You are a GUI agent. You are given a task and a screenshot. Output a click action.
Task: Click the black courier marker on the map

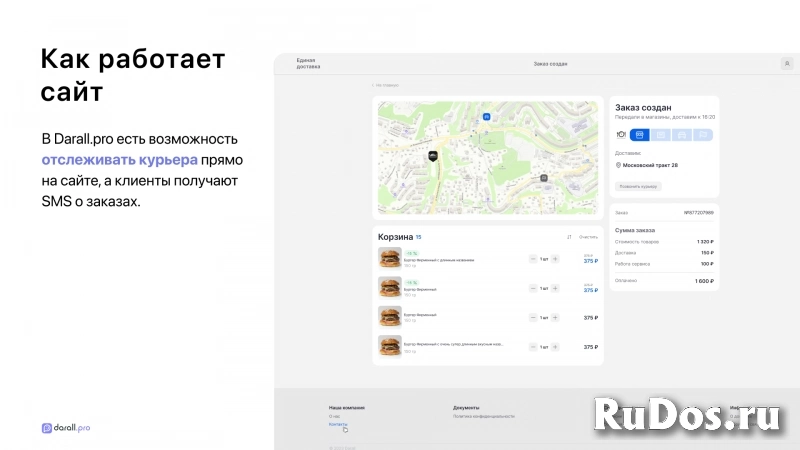pos(433,156)
